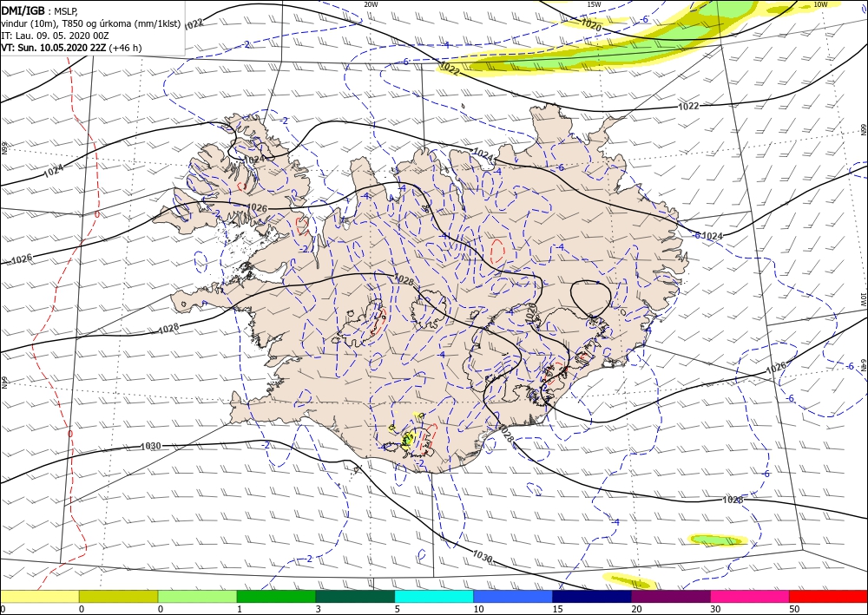The image size is (868, 615).
Task: Click the magenta pink legend swatch
Action: point(750,596)
